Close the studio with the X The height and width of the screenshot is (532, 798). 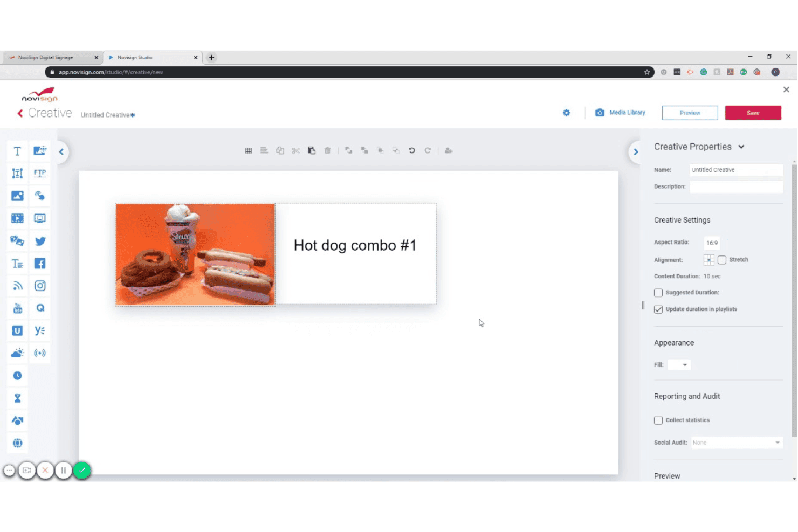point(786,89)
